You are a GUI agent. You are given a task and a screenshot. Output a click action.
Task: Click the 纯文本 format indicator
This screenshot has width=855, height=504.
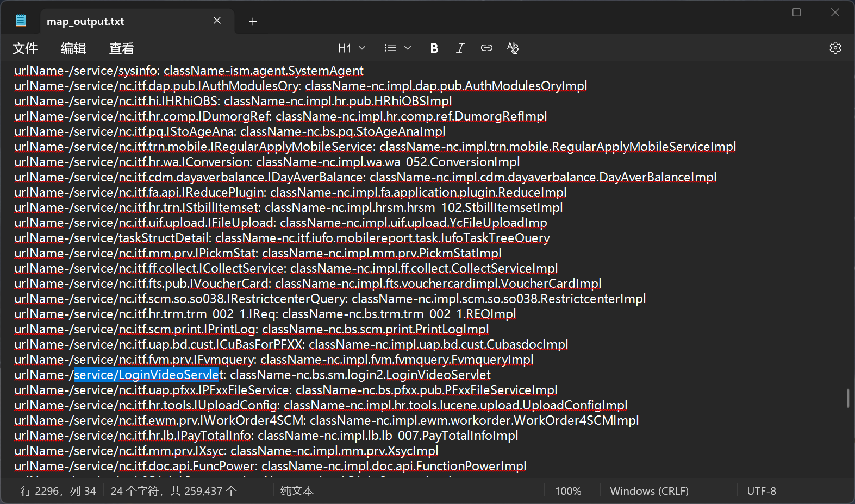(297, 491)
